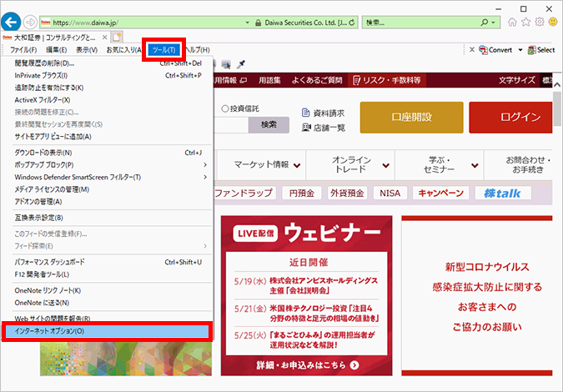Expand the address bar dropdown arrow
The height and width of the screenshot is (392, 563).
coord(247,23)
